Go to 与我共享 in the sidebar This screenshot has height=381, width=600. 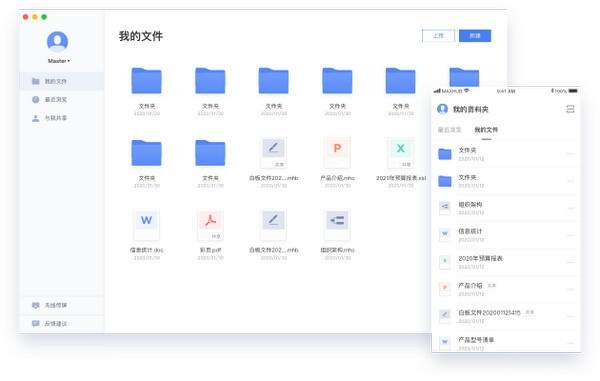(62, 118)
